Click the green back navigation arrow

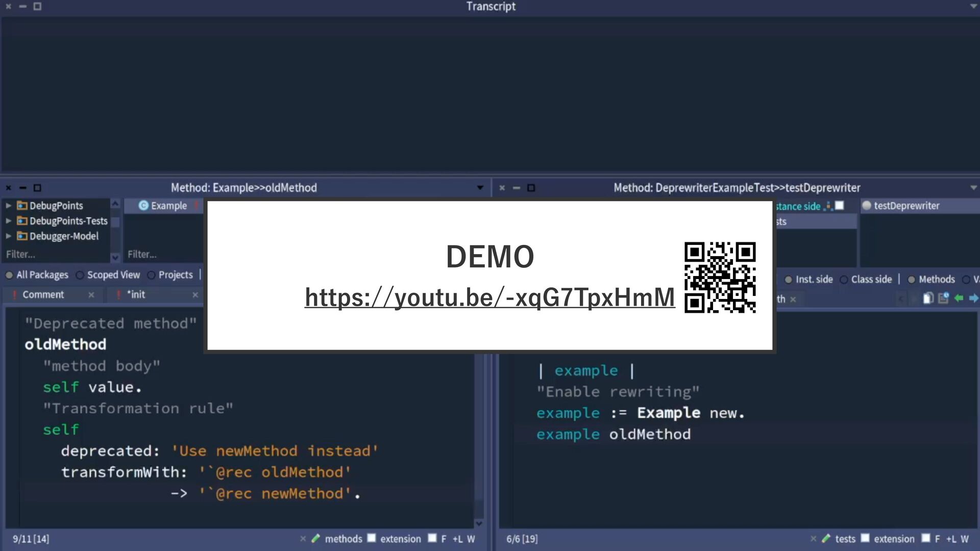[x=959, y=298]
